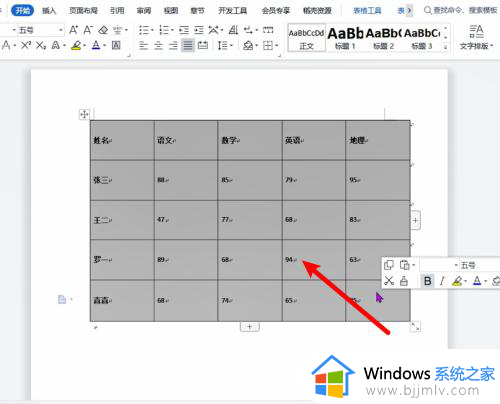500x404 pixels.
Task: Click the phonetic guide icon in the ribbon
Action: (x=117, y=30)
